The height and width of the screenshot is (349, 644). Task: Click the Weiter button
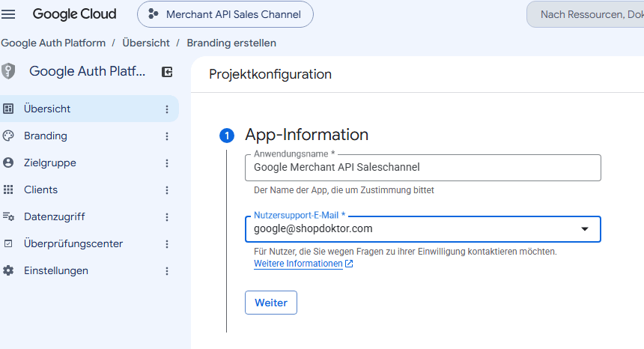271,303
